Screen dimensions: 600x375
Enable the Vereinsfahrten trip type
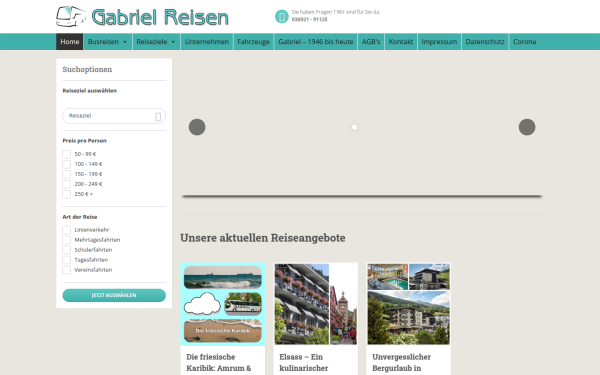(67, 270)
